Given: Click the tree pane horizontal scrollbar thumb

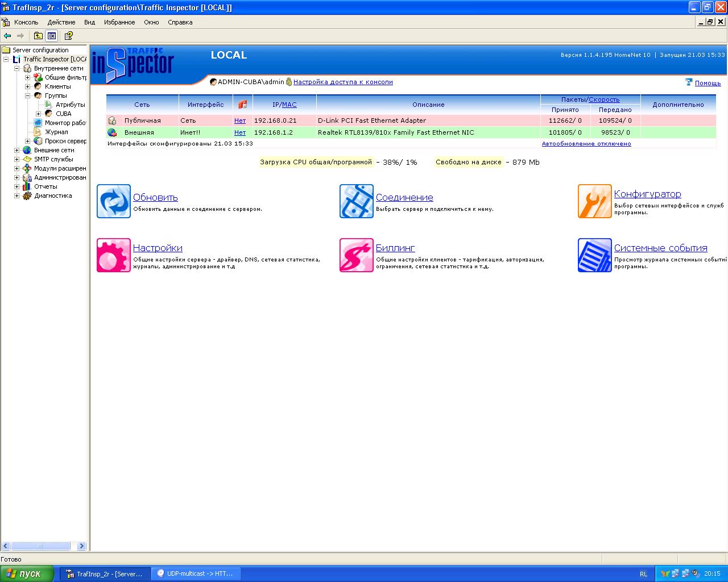Looking at the screenshot, I should click(40, 546).
